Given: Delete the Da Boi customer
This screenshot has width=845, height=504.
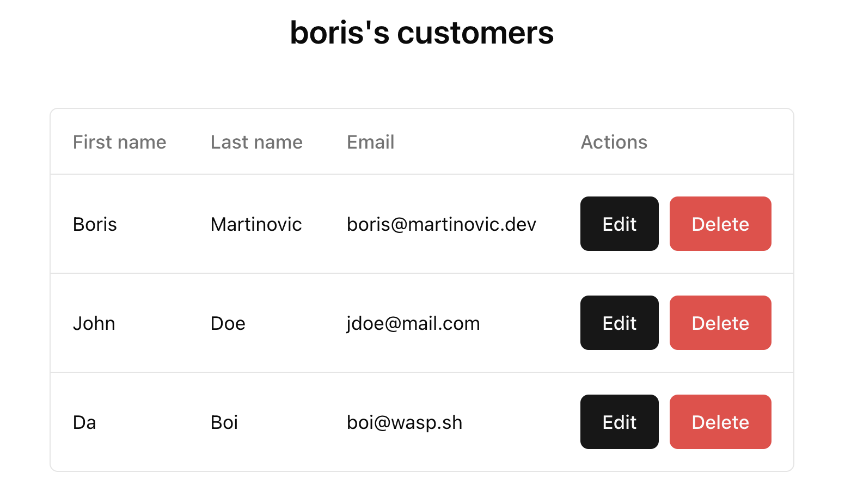Looking at the screenshot, I should tap(720, 422).
